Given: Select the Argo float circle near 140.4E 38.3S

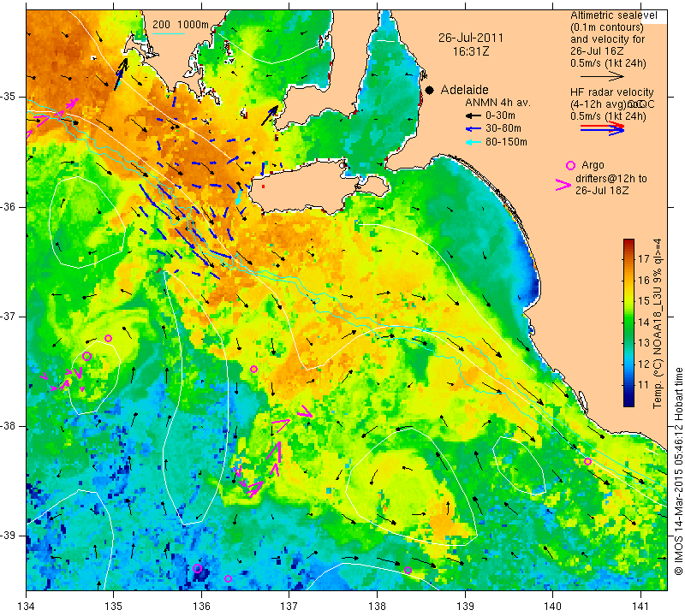Looking at the screenshot, I should pyautogui.click(x=587, y=462).
